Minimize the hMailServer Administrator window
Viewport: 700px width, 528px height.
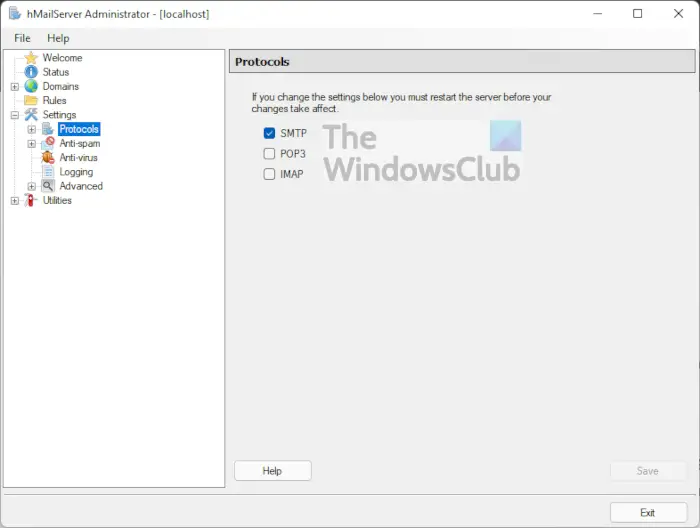tap(597, 14)
